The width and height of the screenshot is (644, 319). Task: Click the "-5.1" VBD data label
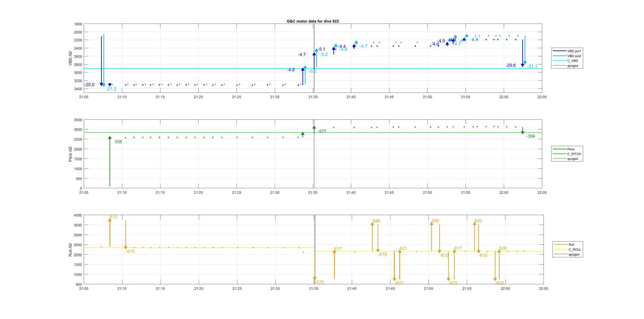(x=321, y=49)
